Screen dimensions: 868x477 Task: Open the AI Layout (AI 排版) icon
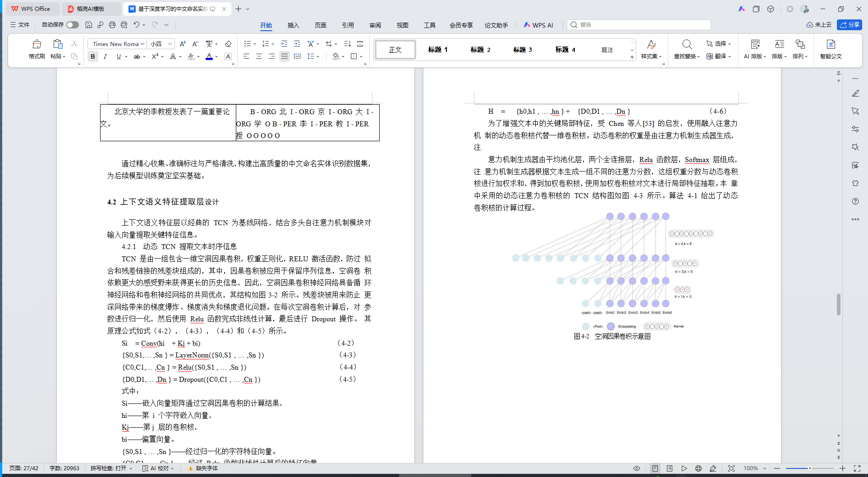755,44
